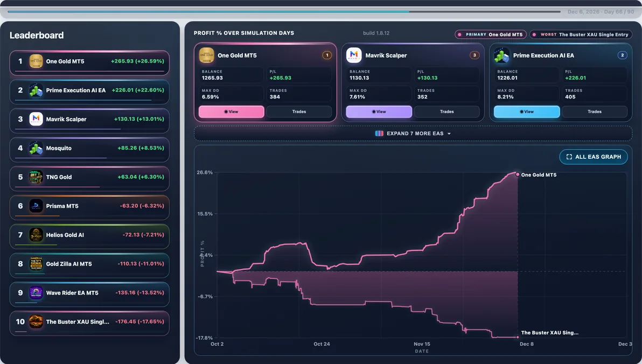Open Trades for Mavrik Scalper
642x364 pixels.
pyautogui.click(x=447, y=111)
